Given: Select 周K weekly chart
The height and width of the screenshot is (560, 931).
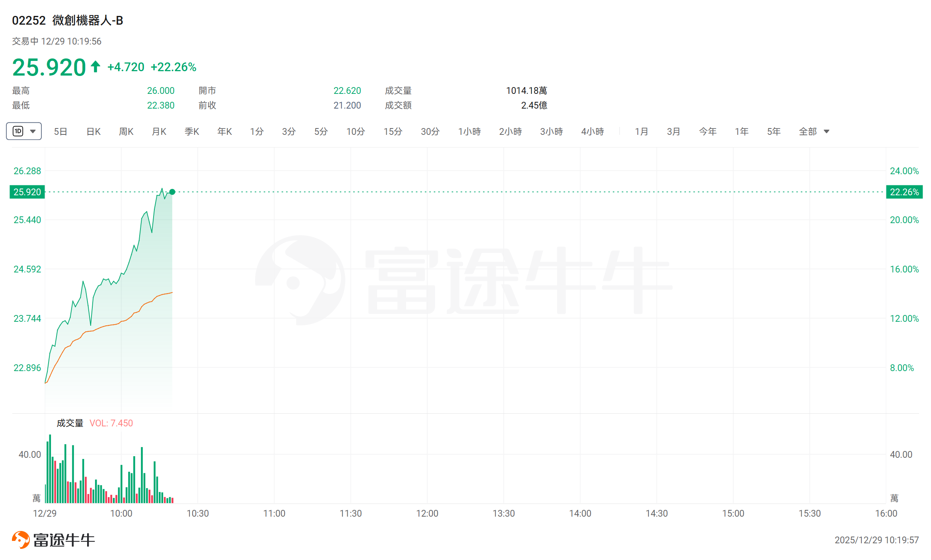Looking at the screenshot, I should point(126,132).
